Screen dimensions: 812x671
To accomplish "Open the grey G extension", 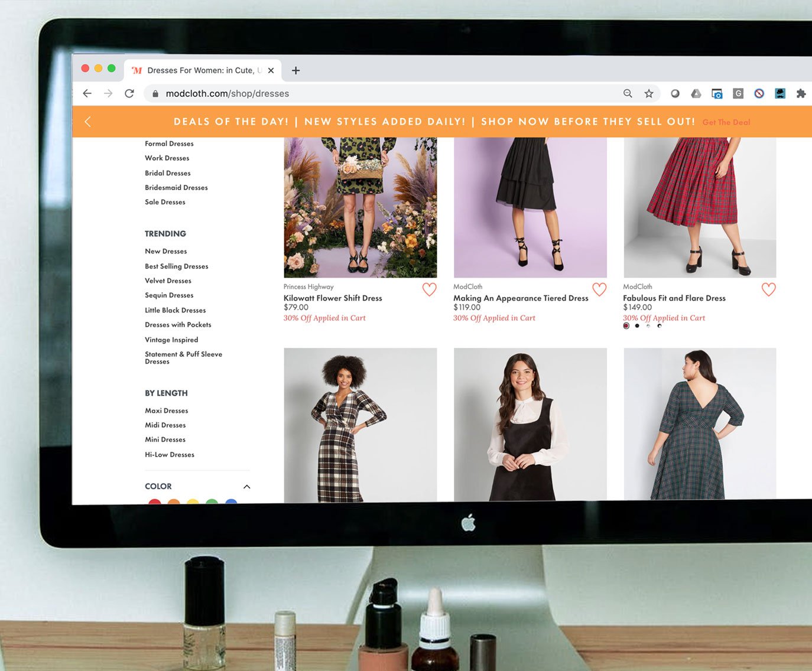I will (738, 93).
